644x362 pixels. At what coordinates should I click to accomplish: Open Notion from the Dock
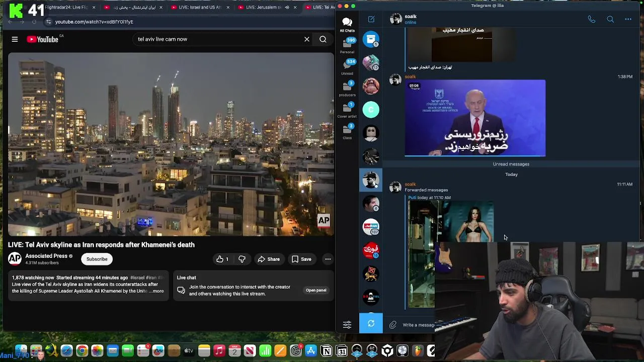pyautogui.click(x=326, y=351)
